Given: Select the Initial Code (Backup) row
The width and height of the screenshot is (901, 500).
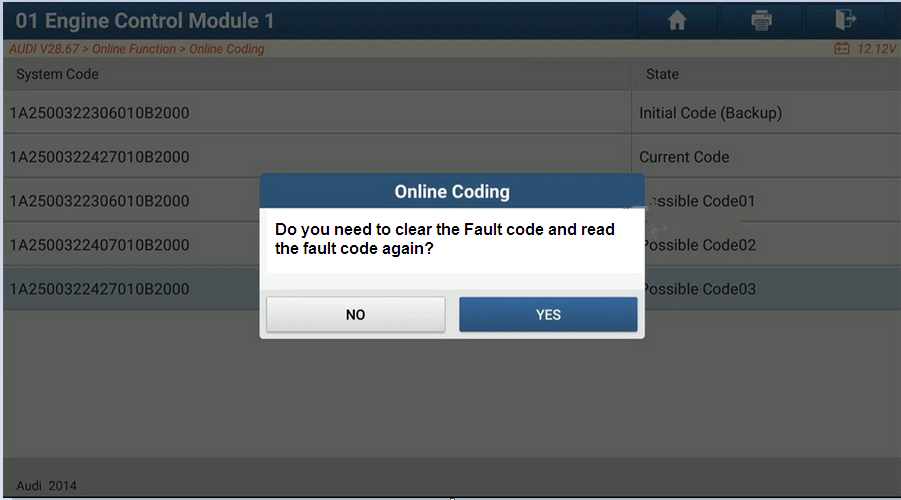Looking at the screenshot, I should (x=452, y=113).
